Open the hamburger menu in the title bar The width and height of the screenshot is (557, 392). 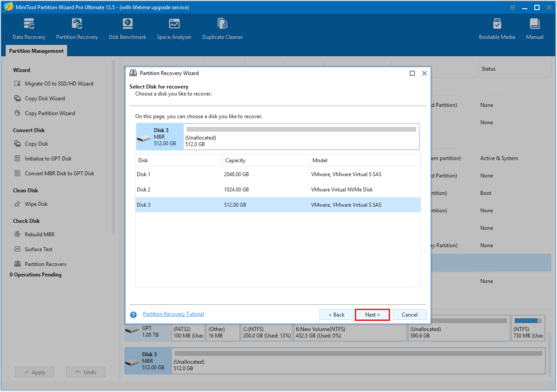[512, 7]
